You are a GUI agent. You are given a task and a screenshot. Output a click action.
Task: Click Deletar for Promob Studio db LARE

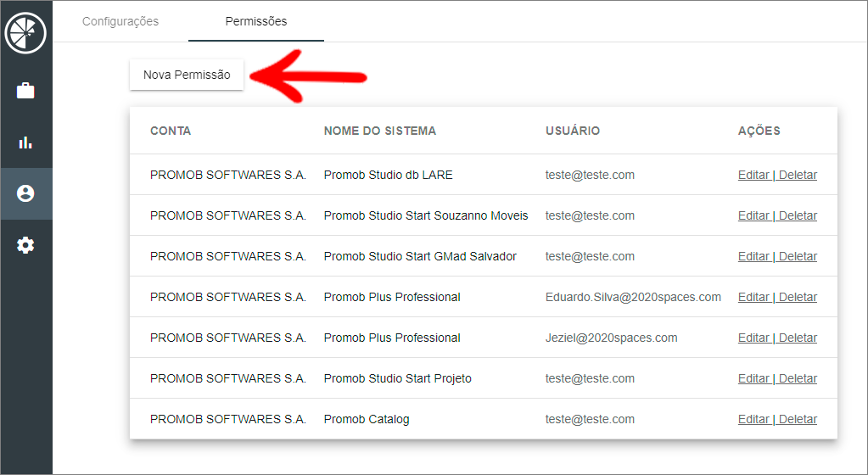[798, 175]
